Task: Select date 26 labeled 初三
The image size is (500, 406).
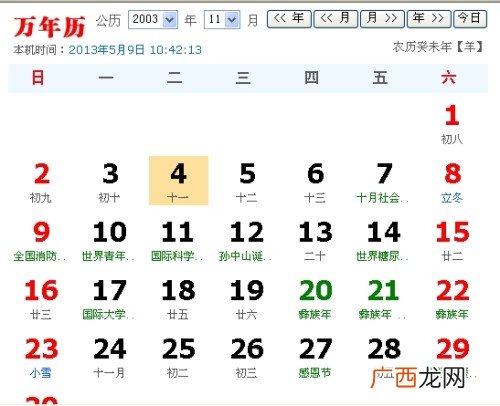Action: click(247, 357)
